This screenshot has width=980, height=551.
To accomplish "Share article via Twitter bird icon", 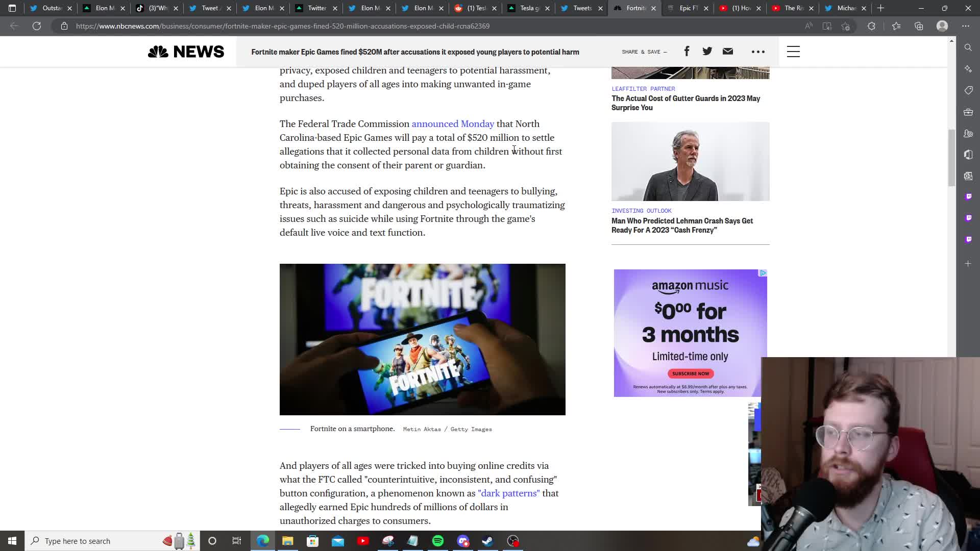I will click(707, 51).
